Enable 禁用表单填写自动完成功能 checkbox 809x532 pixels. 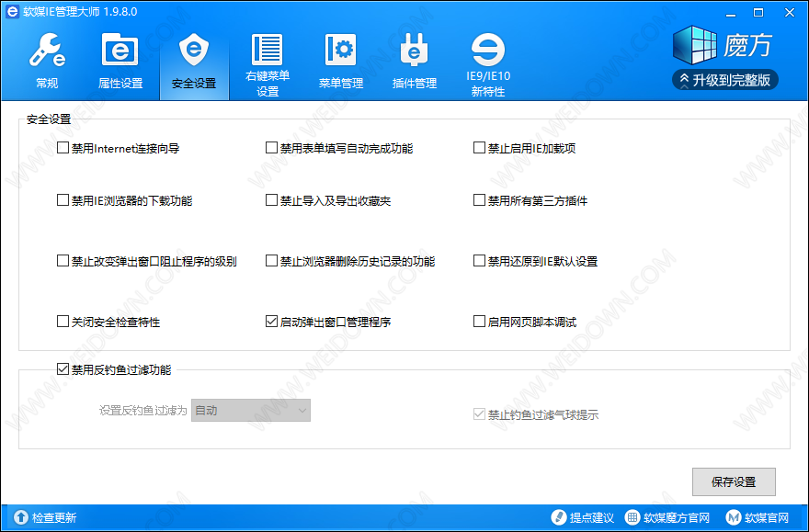point(271,148)
